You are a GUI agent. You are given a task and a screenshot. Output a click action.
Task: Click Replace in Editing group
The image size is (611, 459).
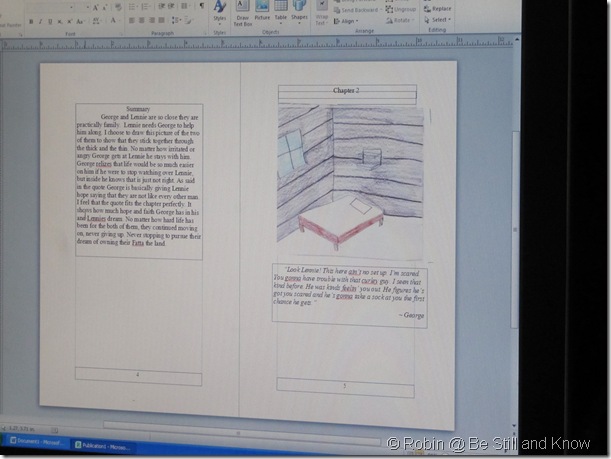point(438,8)
